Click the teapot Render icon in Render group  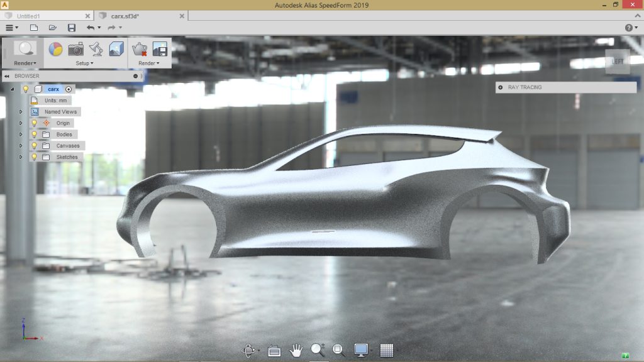click(x=139, y=48)
